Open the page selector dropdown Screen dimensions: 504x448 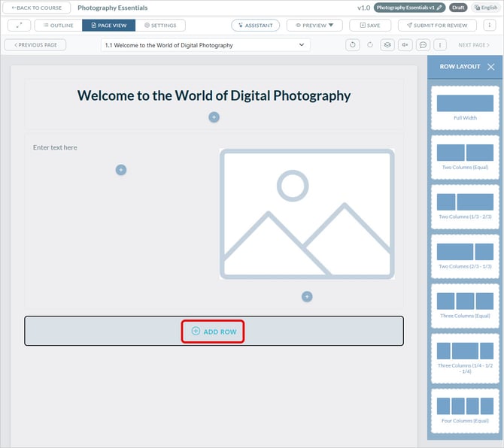click(x=205, y=45)
